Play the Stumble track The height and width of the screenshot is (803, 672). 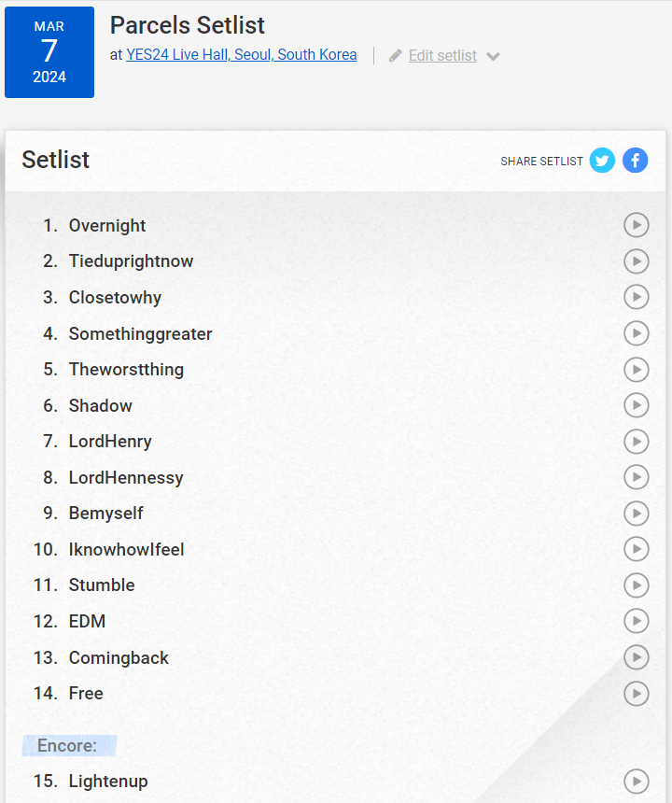click(x=637, y=585)
